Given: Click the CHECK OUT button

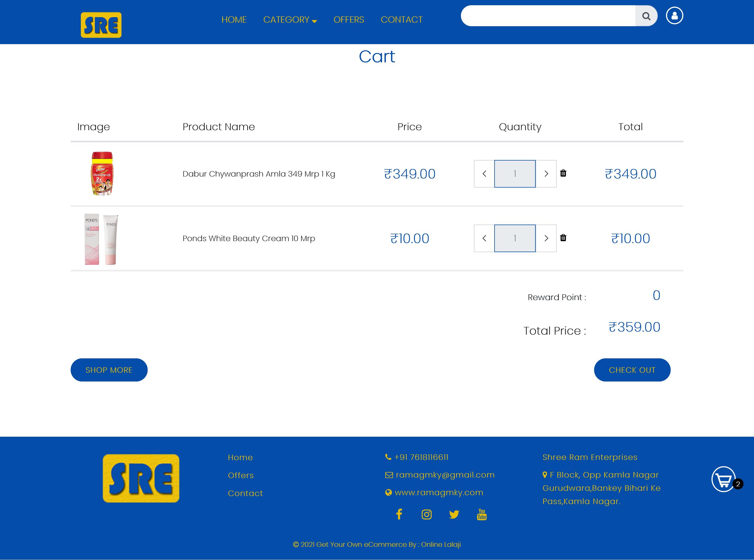Looking at the screenshot, I should click(x=632, y=370).
